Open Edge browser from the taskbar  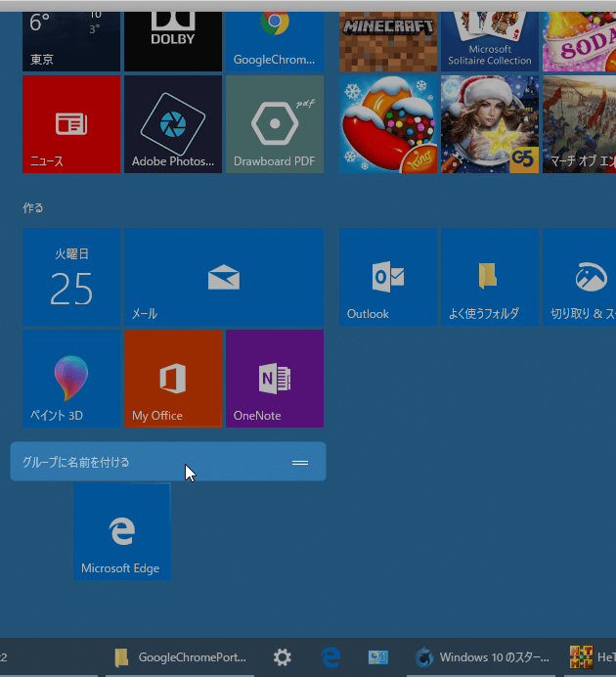tap(330, 657)
